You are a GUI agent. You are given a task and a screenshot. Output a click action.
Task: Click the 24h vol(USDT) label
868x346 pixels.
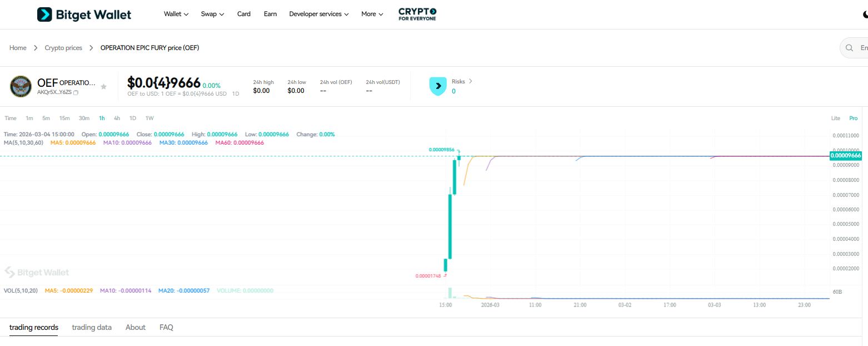(x=383, y=82)
